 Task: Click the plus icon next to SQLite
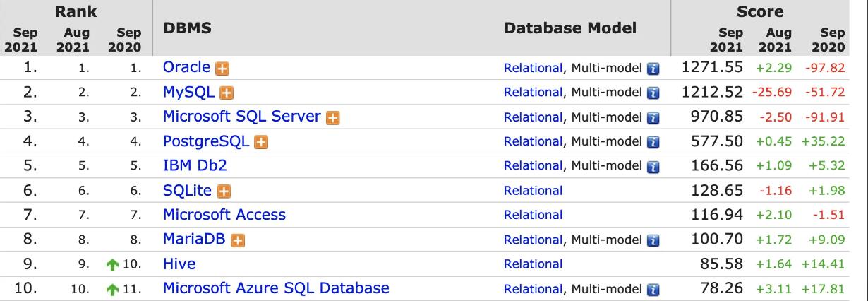[225, 191]
